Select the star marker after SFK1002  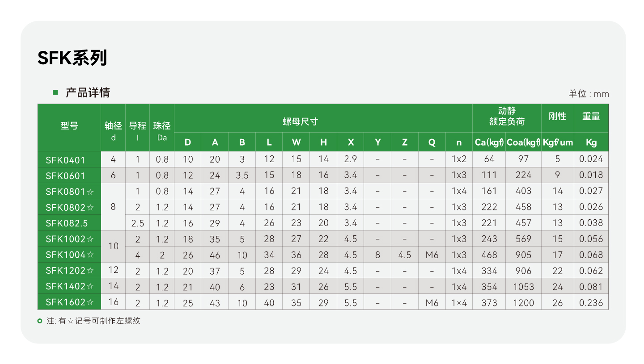coord(91,239)
